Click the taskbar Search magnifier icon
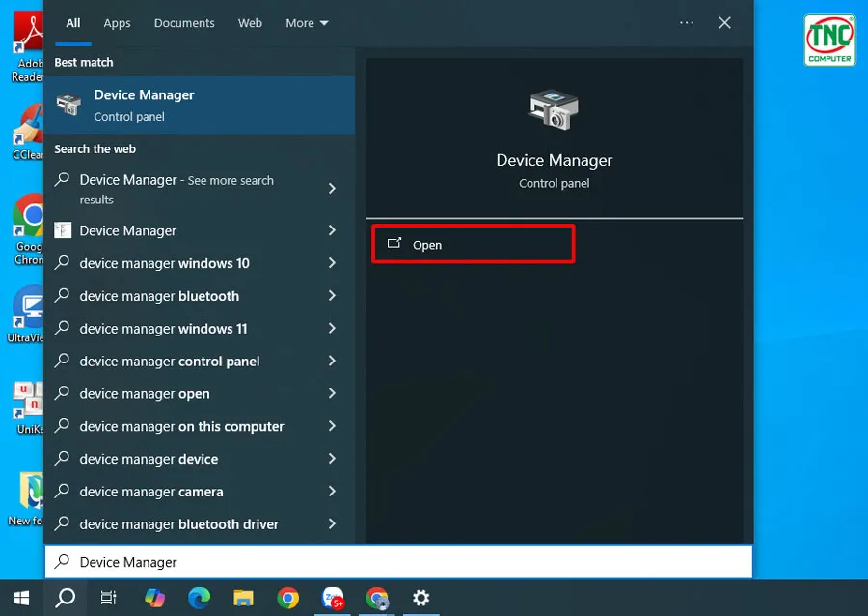The image size is (868, 616). pos(66,598)
